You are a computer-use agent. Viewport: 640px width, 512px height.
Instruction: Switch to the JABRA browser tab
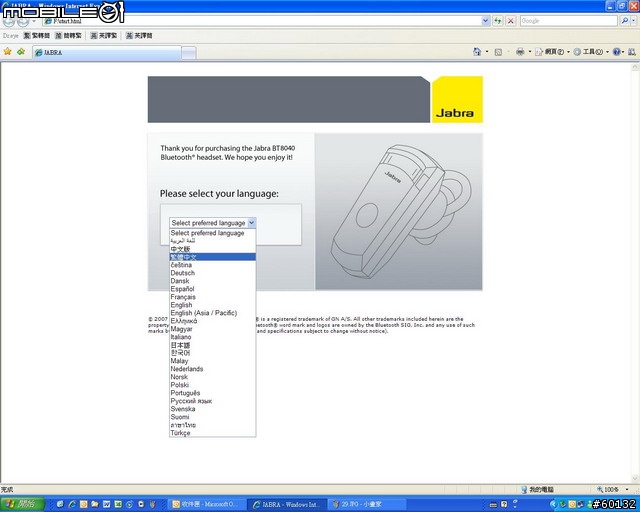click(x=107, y=53)
